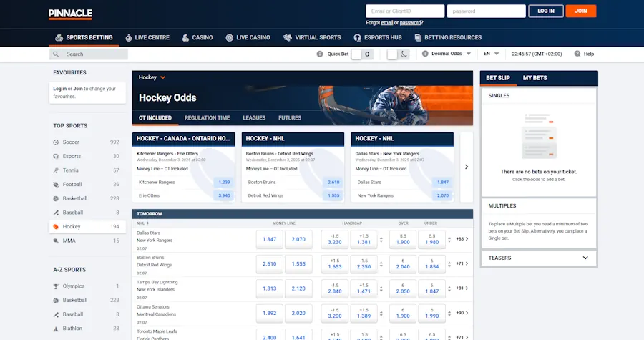Click Log in link in Favourites panel
The width and height of the screenshot is (644, 340).
point(59,89)
